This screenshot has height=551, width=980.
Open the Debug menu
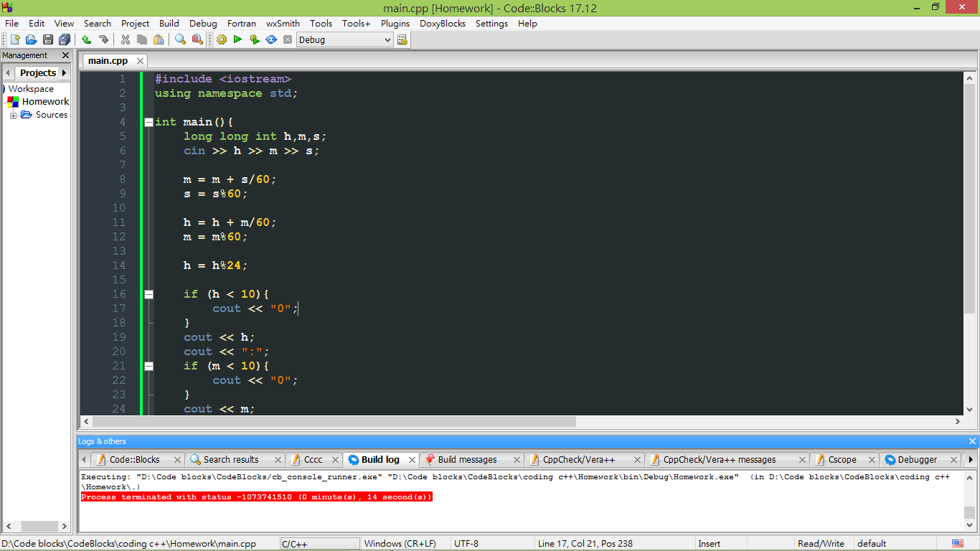pyautogui.click(x=203, y=23)
